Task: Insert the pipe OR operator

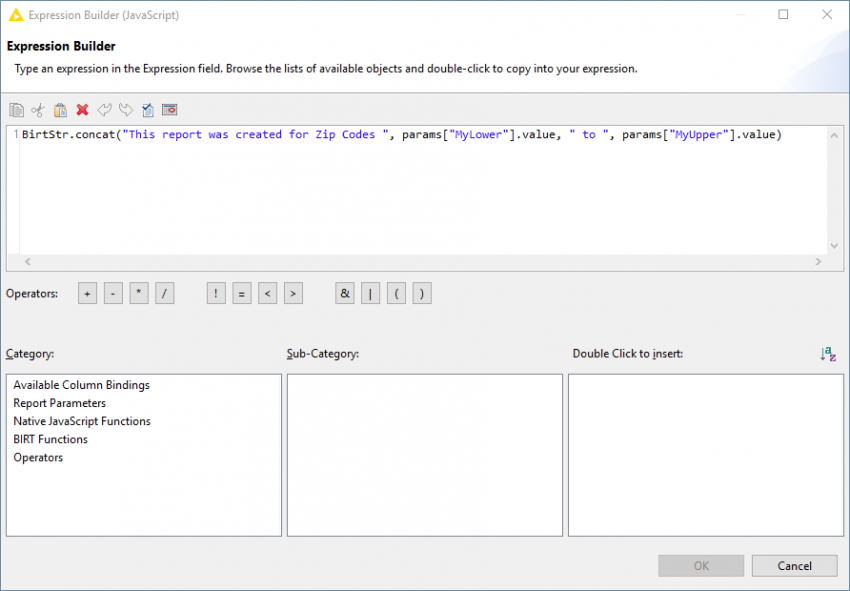Action: (x=371, y=293)
